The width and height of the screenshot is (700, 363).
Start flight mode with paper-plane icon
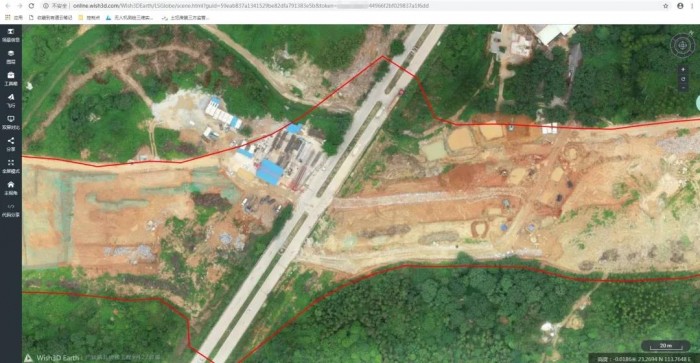[x=11, y=100]
